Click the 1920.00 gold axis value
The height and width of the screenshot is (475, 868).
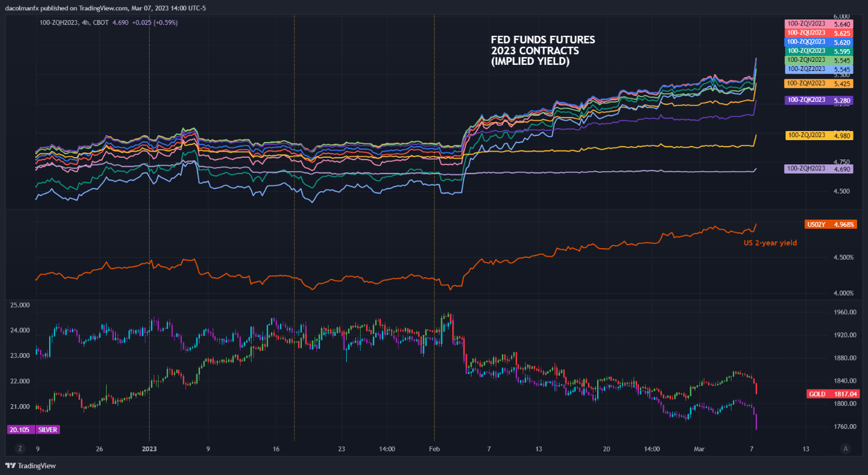pos(844,335)
